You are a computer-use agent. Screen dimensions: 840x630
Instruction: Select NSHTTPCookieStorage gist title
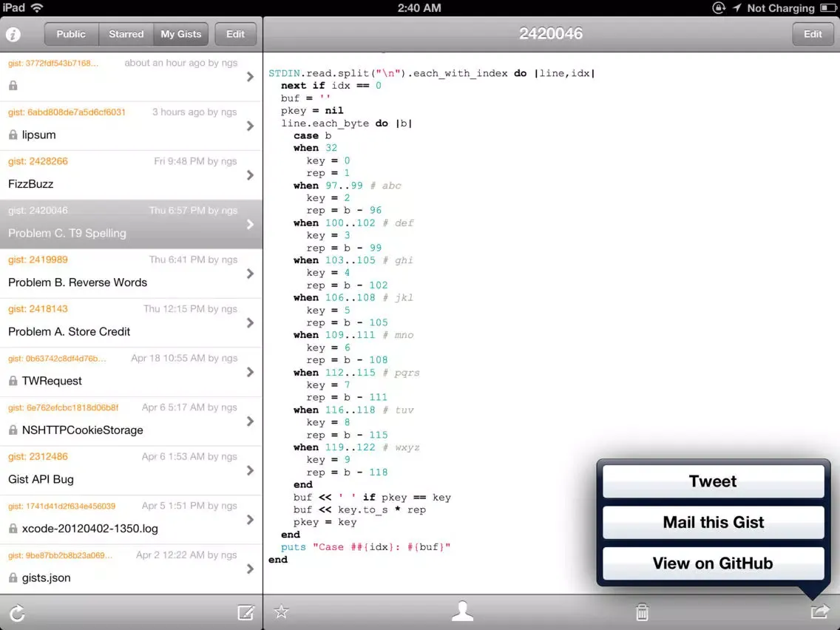(x=83, y=430)
